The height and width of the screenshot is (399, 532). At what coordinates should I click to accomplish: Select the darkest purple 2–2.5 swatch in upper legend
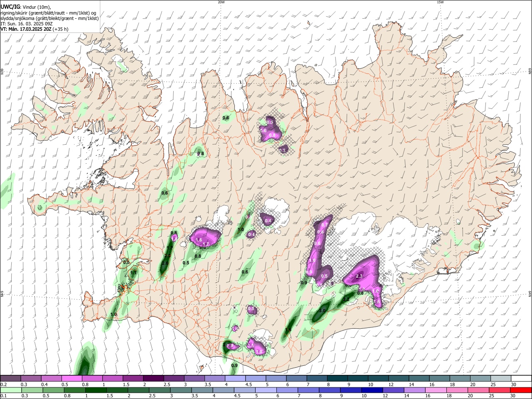tap(153, 378)
